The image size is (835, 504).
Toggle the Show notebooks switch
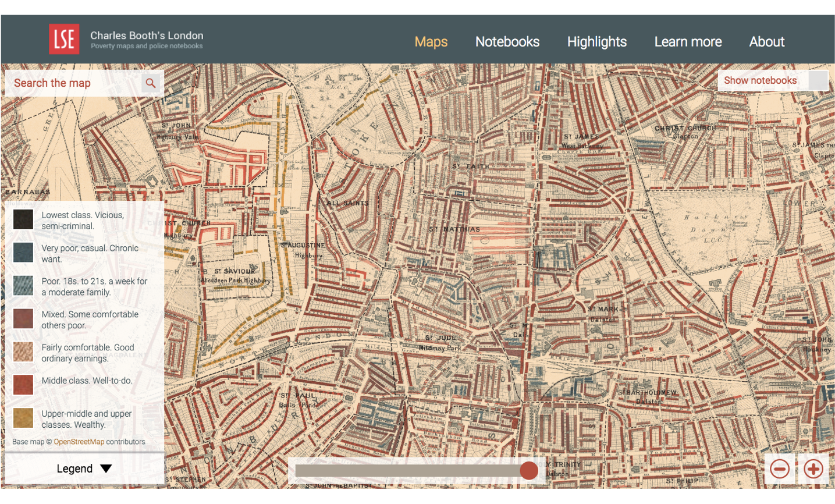click(818, 80)
